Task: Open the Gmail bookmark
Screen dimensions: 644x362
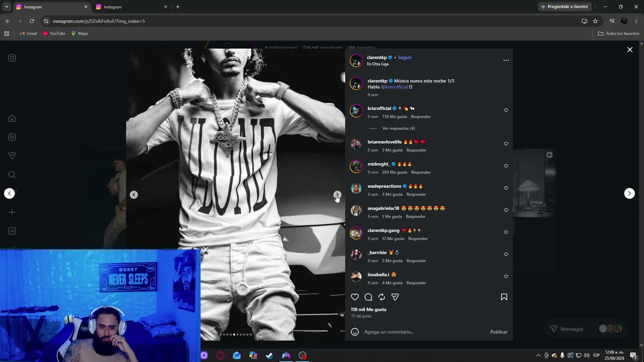Action: [x=28, y=34]
